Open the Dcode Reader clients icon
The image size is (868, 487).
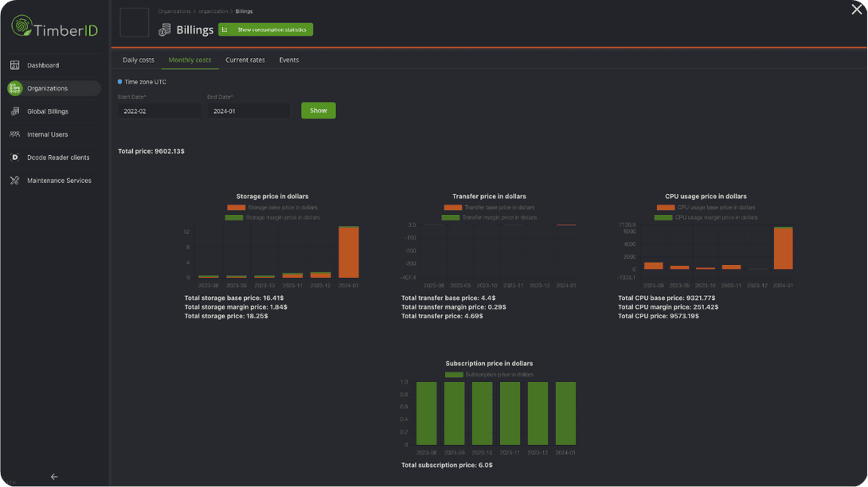pyautogui.click(x=15, y=158)
